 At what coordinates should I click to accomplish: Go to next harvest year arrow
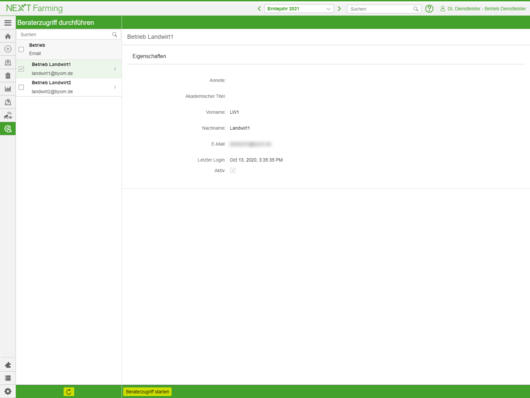pos(339,9)
